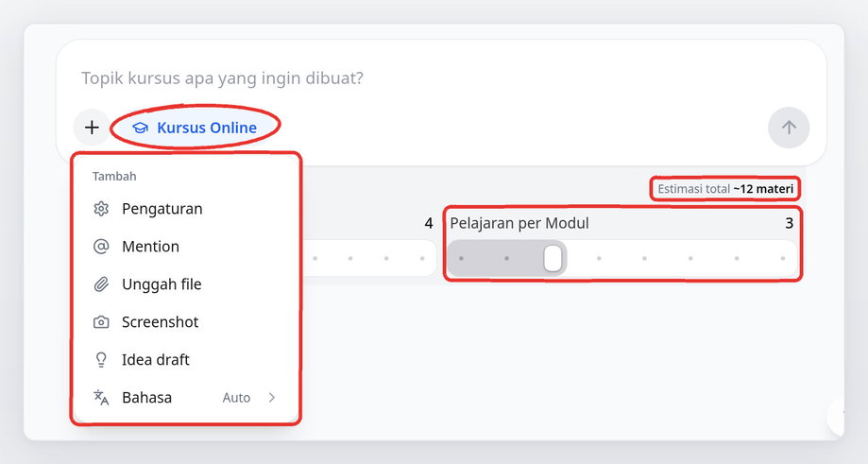Viewport: 868px width, 464px height.
Task: Click the Kursus Online mode chip
Action: pyautogui.click(x=195, y=128)
